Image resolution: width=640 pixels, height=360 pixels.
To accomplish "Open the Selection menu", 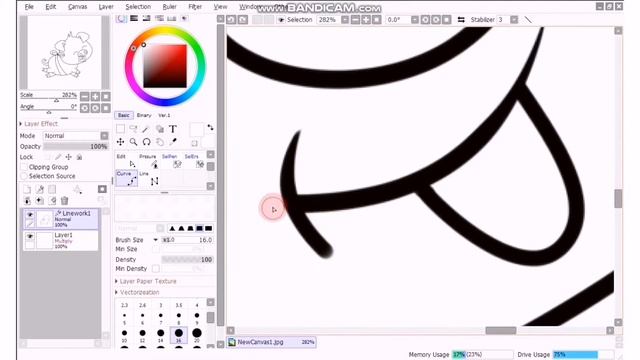I will click(138, 7).
